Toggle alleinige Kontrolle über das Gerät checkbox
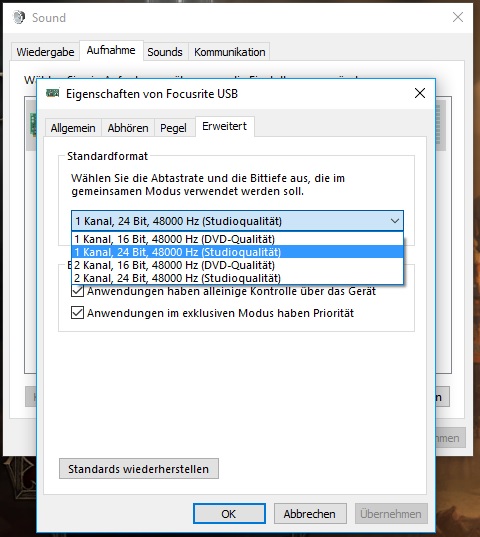 click(x=77, y=291)
